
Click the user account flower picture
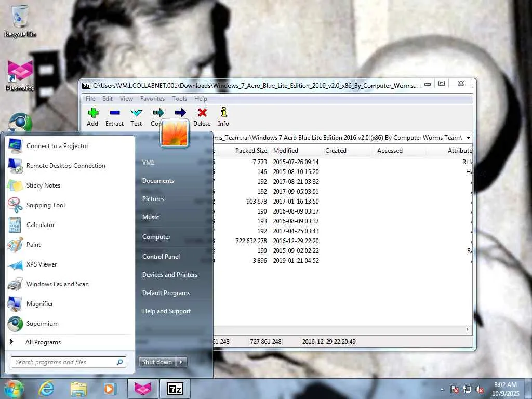point(175,134)
